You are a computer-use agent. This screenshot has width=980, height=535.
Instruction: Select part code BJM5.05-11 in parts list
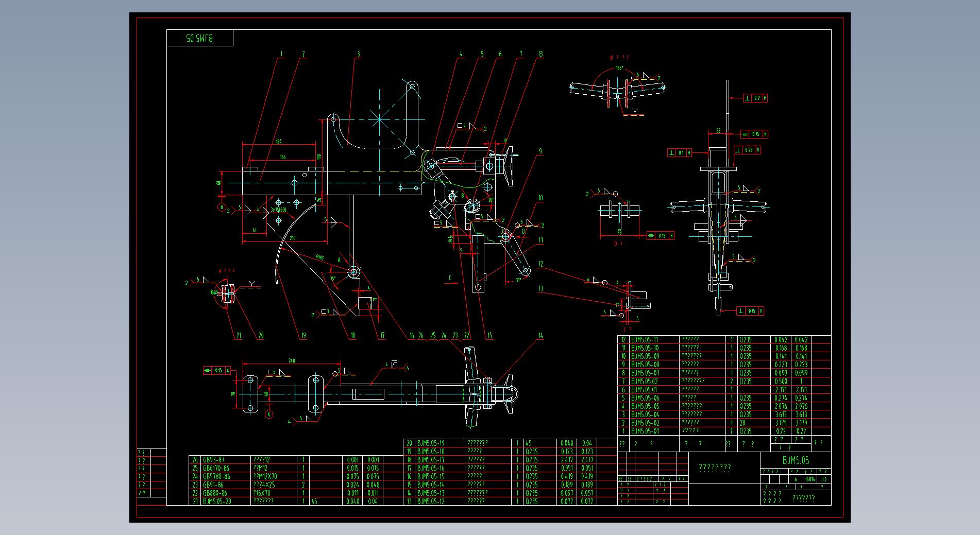[645, 340]
